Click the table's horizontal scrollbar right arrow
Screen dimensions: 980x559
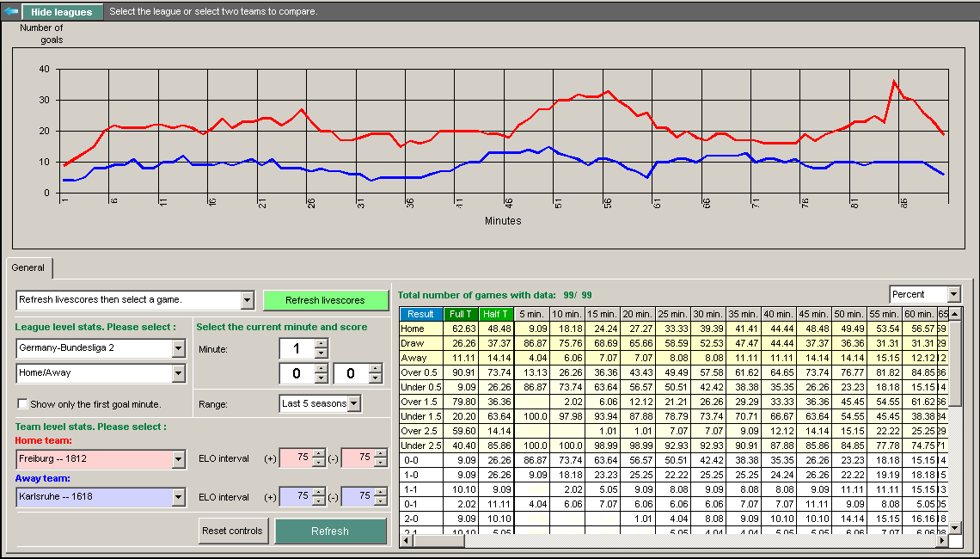[x=941, y=541]
